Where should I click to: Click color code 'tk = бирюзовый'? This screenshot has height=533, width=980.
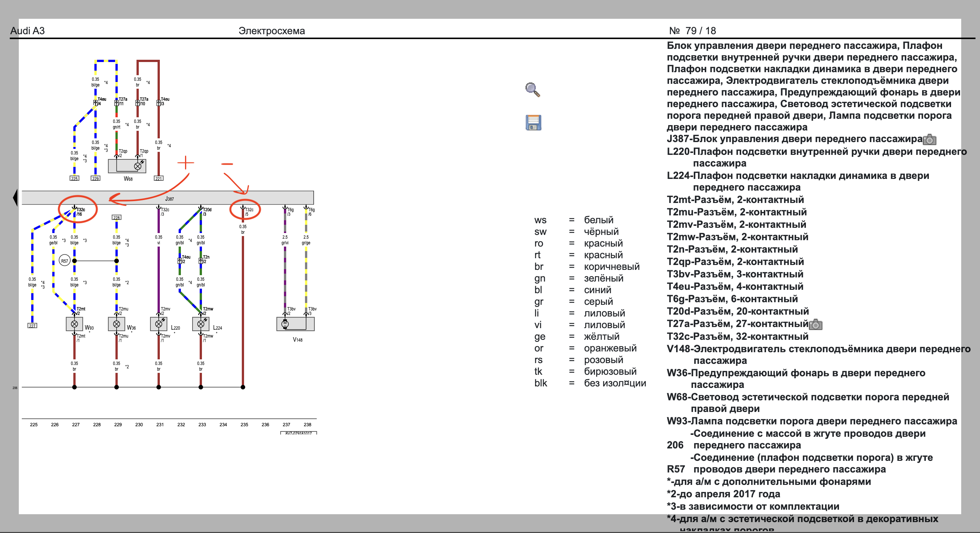pyautogui.click(x=586, y=371)
